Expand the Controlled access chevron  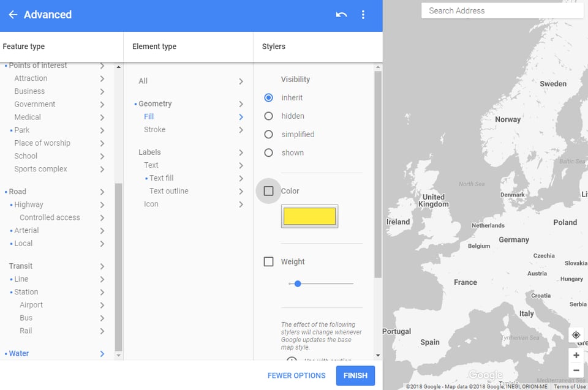[x=102, y=217]
